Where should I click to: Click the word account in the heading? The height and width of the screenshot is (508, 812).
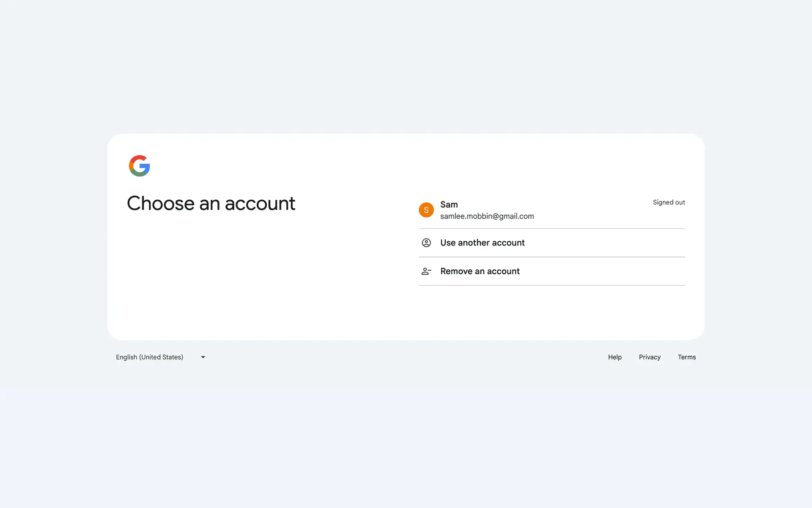[260, 204]
